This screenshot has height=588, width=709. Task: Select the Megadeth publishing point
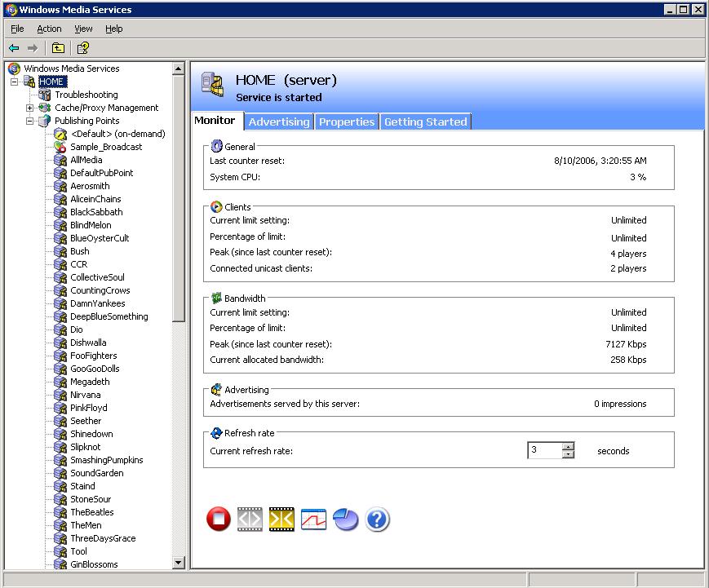[90, 382]
